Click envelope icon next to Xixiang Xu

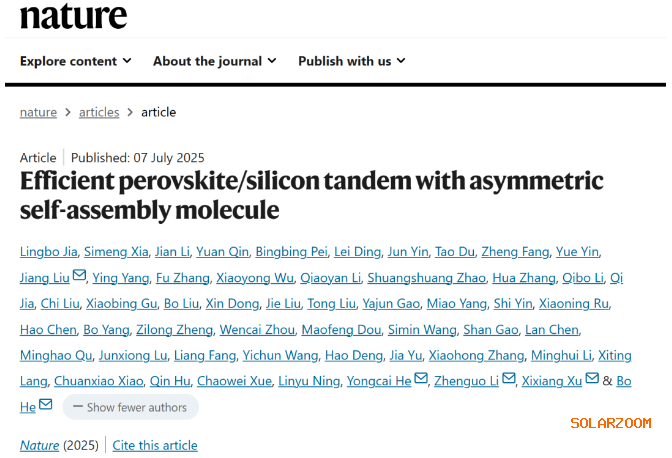(x=592, y=379)
